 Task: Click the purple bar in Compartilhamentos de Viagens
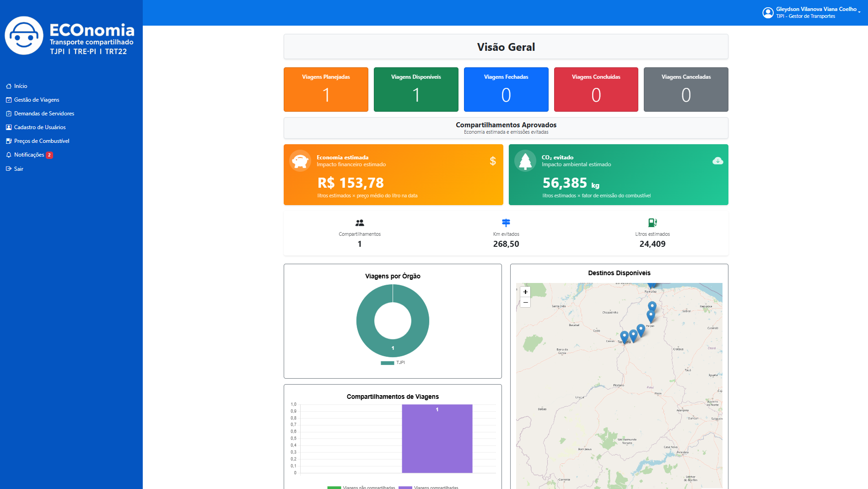click(x=437, y=439)
